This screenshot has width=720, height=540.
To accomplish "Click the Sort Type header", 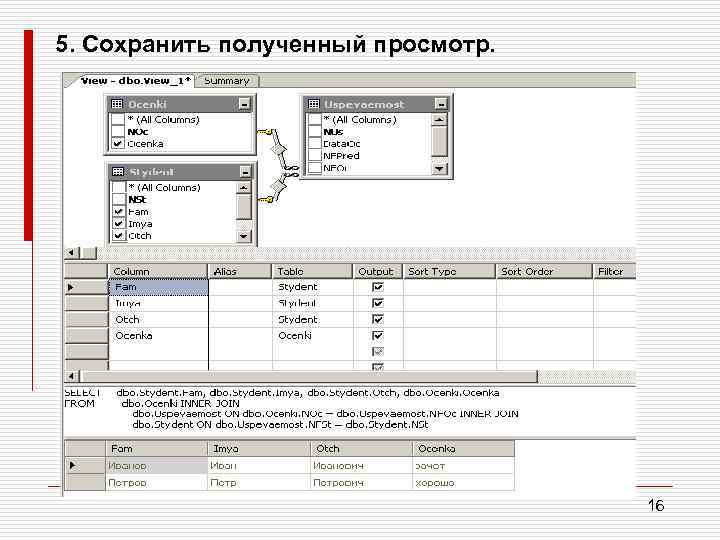I will tap(450, 271).
